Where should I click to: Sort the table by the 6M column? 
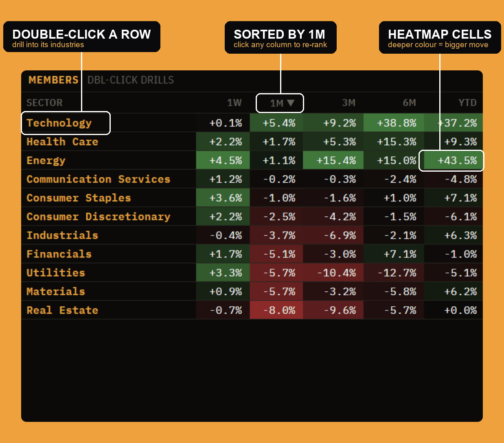(x=409, y=103)
